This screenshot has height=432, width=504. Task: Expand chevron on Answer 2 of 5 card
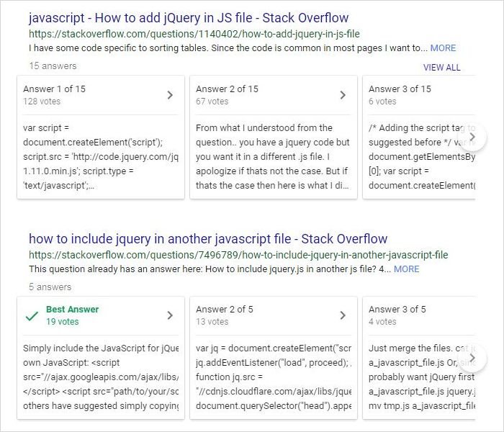(343, 315)
